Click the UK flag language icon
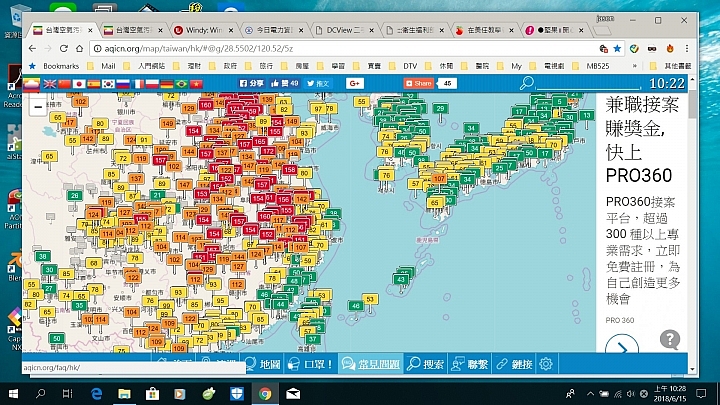 [x=50, y=84]
